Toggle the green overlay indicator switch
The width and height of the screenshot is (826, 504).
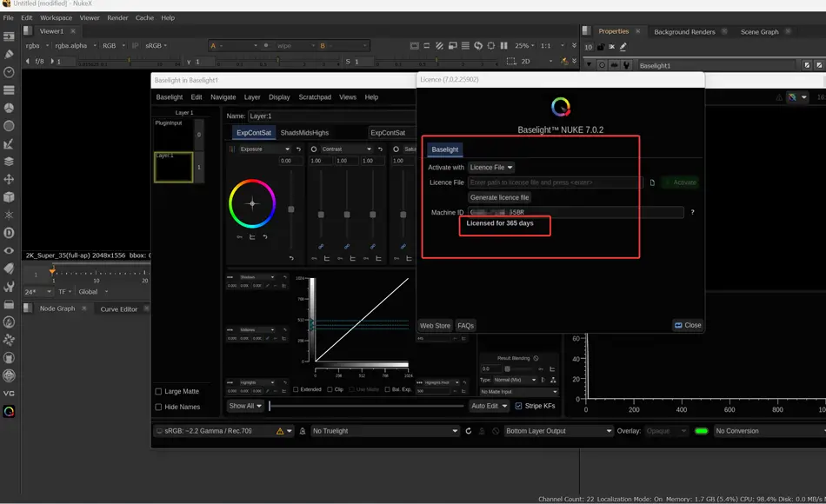click(701, 431)
